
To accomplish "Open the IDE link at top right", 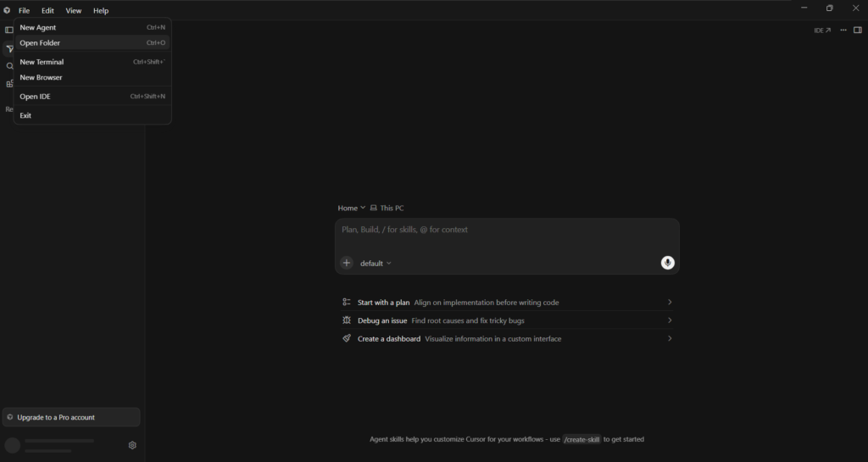I will point(822,31).
